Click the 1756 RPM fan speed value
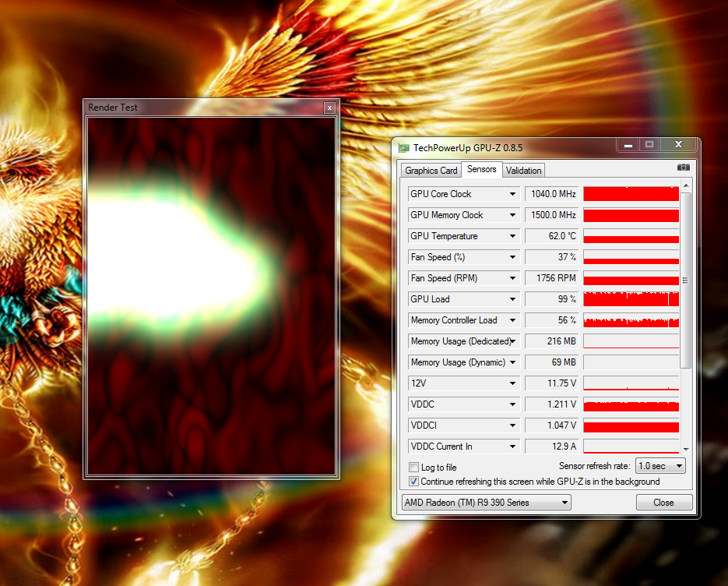The width and height of the screenshot is (728, 586). coord(552,278)
